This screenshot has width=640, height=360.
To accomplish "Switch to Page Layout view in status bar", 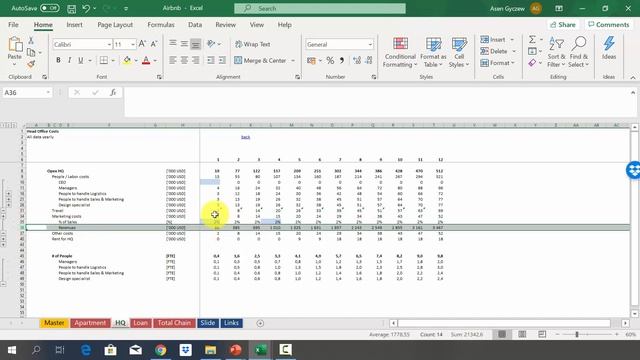I will point(522,334).
